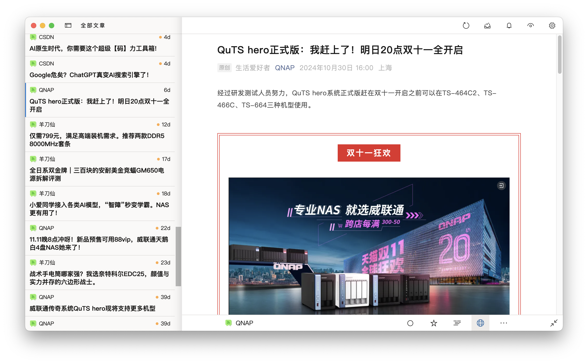
Task: Click the feed icon beside the CSDN ChatGPT article
Action: coord(33,64)
